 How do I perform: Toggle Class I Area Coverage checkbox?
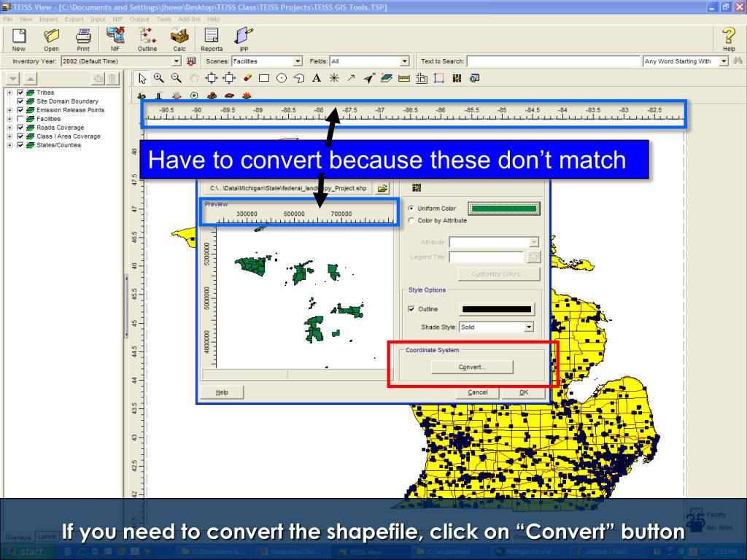tap(20, 136)
